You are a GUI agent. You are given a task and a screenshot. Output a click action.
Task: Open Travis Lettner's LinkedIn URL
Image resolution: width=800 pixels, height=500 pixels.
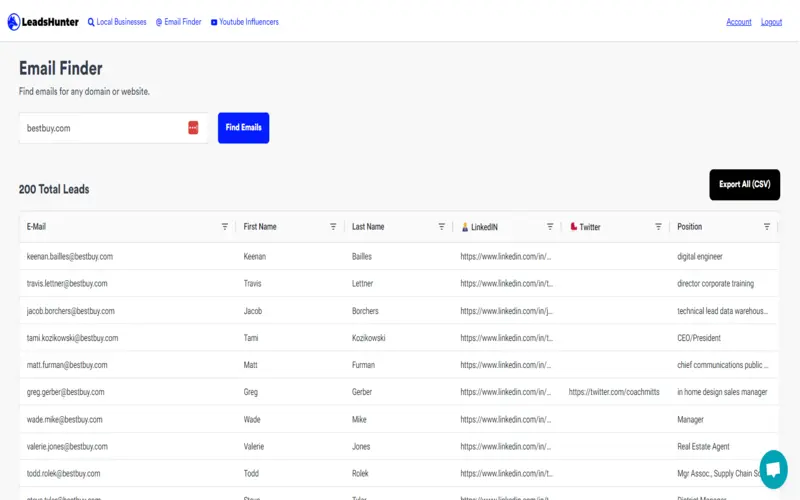pyautogui.click(x=507, y=284)
